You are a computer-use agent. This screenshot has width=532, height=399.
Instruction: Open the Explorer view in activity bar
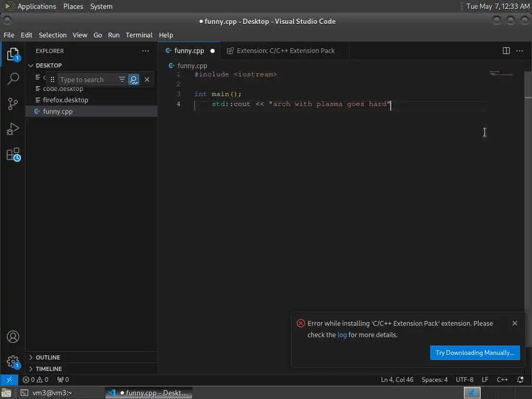(13, 54)
